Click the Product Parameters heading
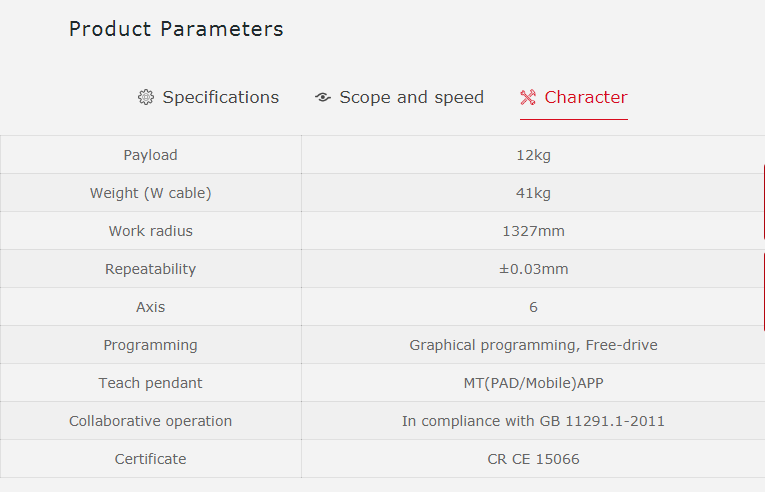765x492 pixels. click(176, 29)
